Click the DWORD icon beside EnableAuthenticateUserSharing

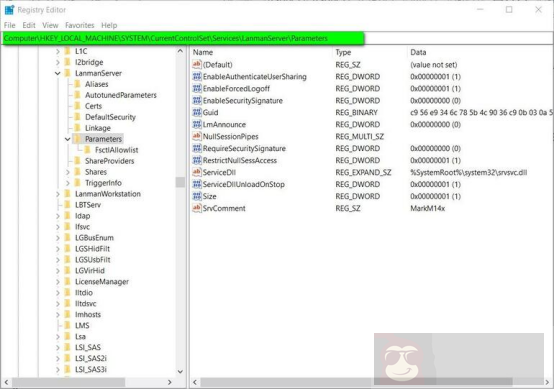(197, 77)
